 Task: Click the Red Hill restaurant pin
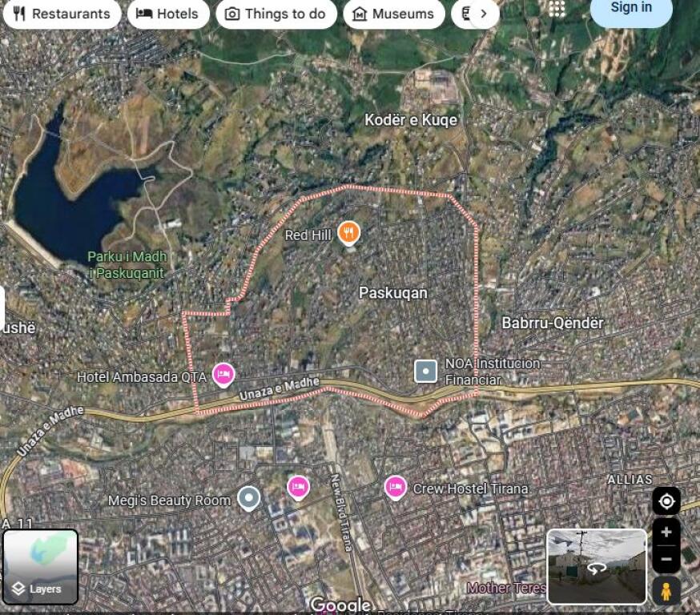coord(348,234)
